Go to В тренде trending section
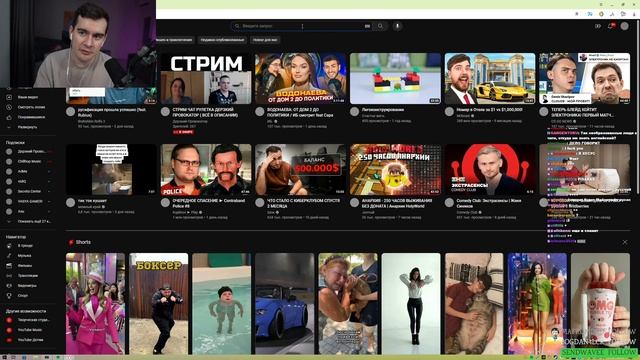Viewport: 640px width, 360px height. coord(24,246)
